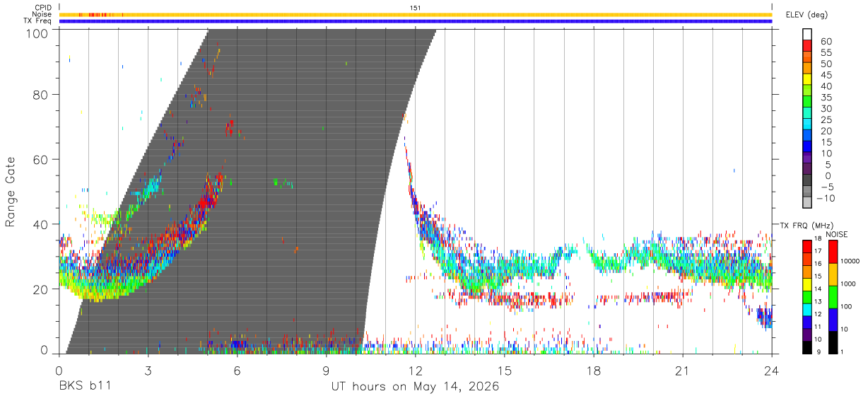
Task: Click the x-axis tick label '12'
Action: pyautogui.click(x=416, y=371)
